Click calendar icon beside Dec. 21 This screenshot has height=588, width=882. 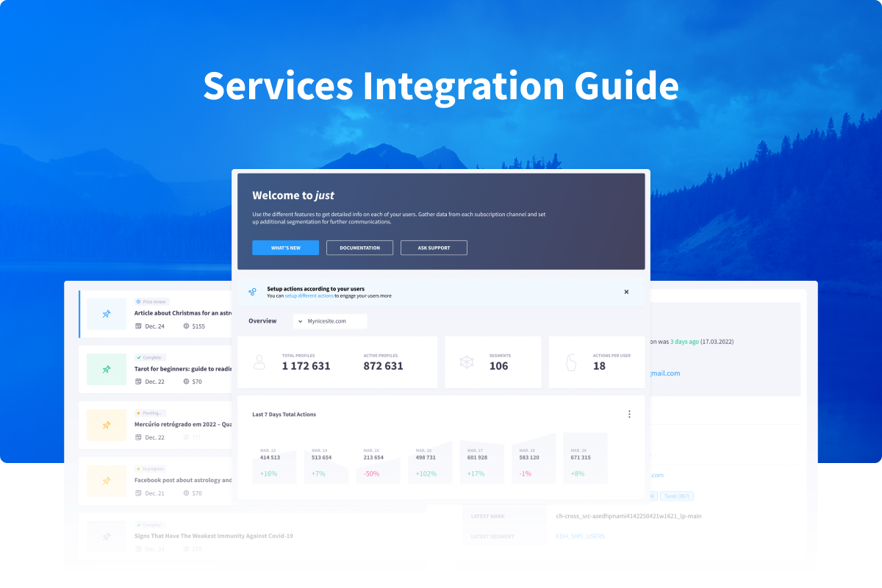pos(138,493)
